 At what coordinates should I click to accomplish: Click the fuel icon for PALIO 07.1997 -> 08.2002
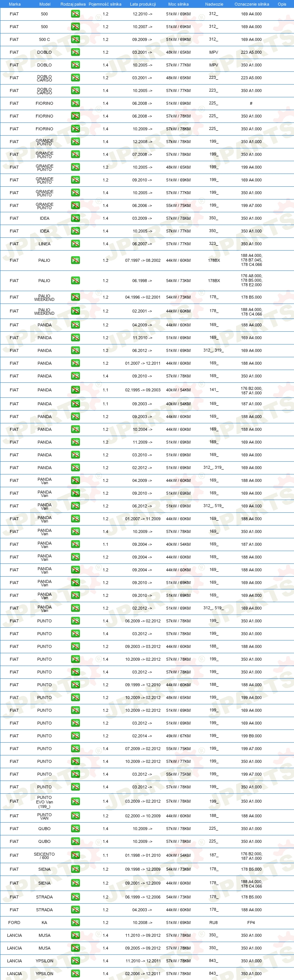tap(76, 260)
